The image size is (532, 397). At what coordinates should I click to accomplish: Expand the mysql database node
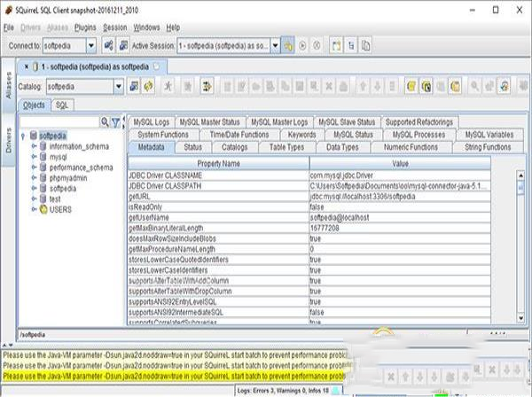pos(34,157)
